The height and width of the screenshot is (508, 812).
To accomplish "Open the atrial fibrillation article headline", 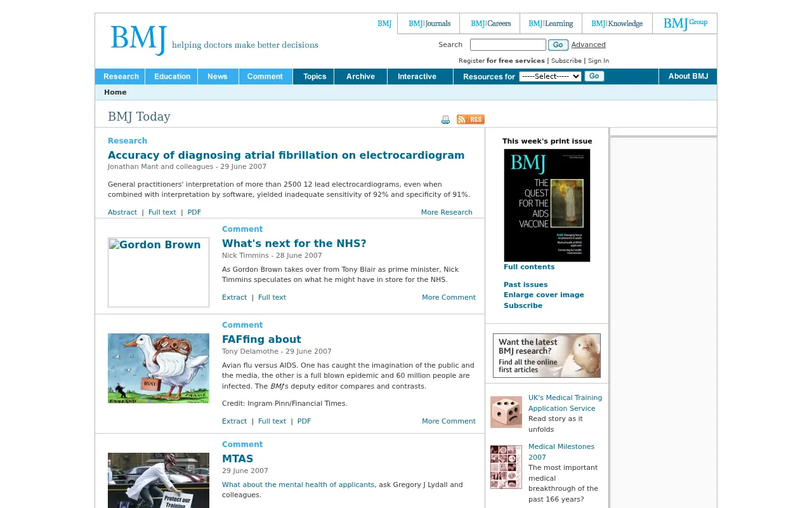I will coord(286,155).
